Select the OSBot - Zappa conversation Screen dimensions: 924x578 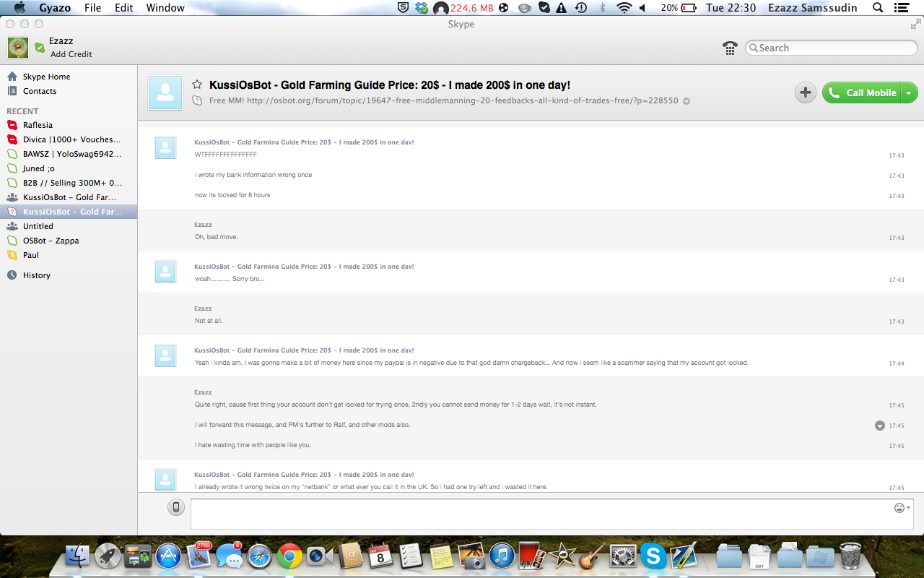(69, 241)
